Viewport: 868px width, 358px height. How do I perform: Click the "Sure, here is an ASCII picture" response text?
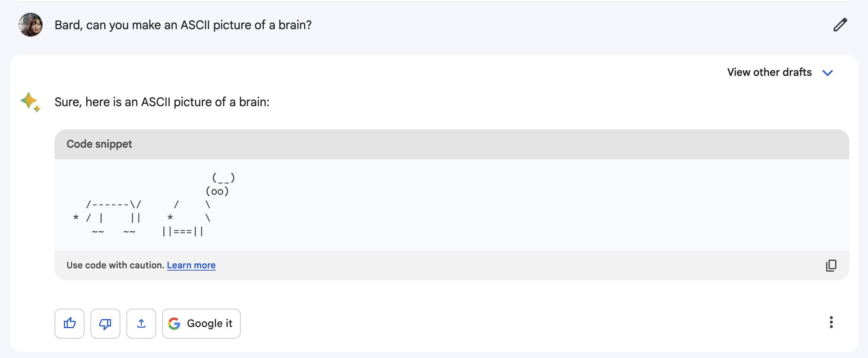(162, 102)
